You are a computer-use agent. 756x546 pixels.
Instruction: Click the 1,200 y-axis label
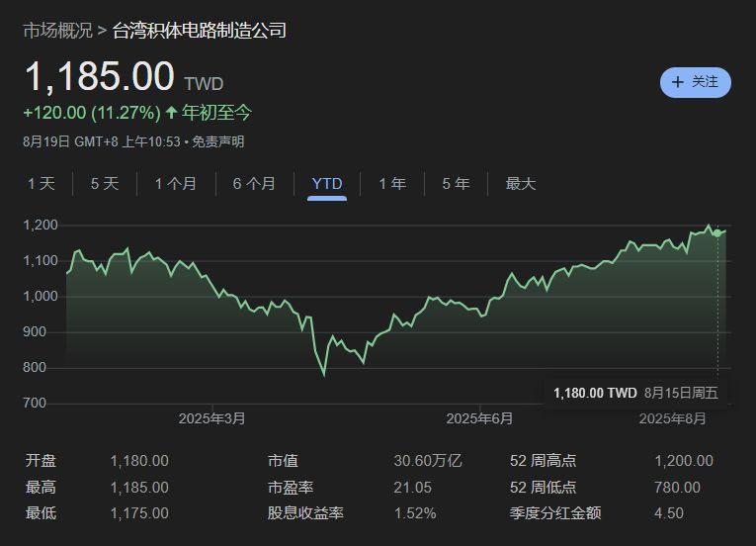pyautogui.click(x=41, y=225)
